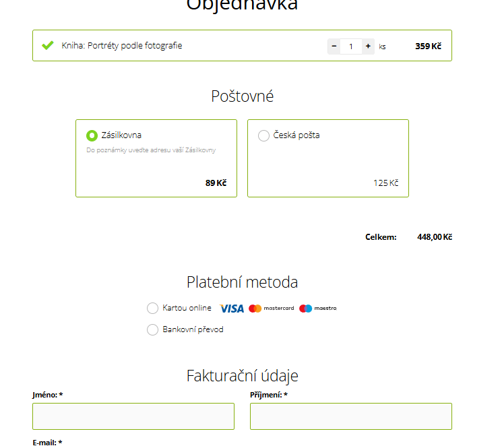
Task: Decrease book quantity with the minus button
Action: coord(334,46)
